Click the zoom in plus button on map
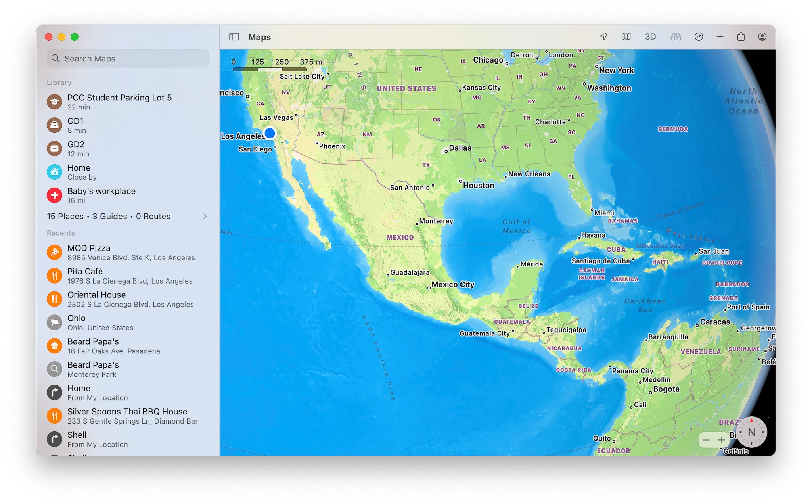 pyautogui.click(x=722, y=440)
